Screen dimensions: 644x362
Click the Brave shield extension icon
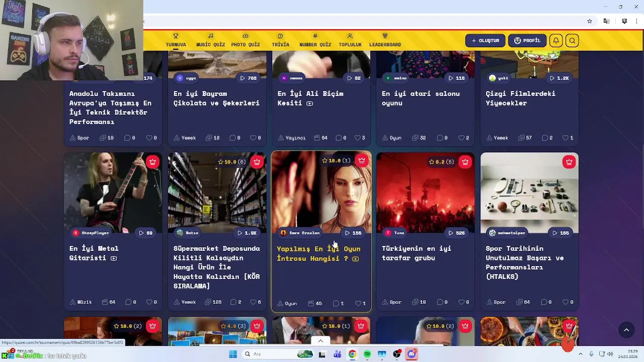pos(624,21)
